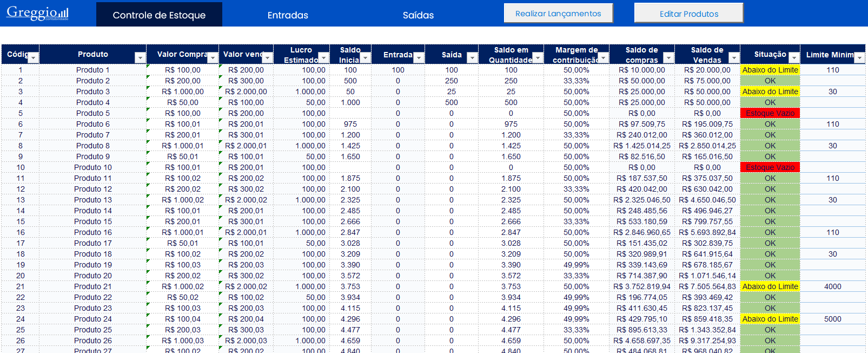Open the Saldo em Quantidade filter dropdown
The width and height of the screenshot is (868, 353).
point(537,58)
